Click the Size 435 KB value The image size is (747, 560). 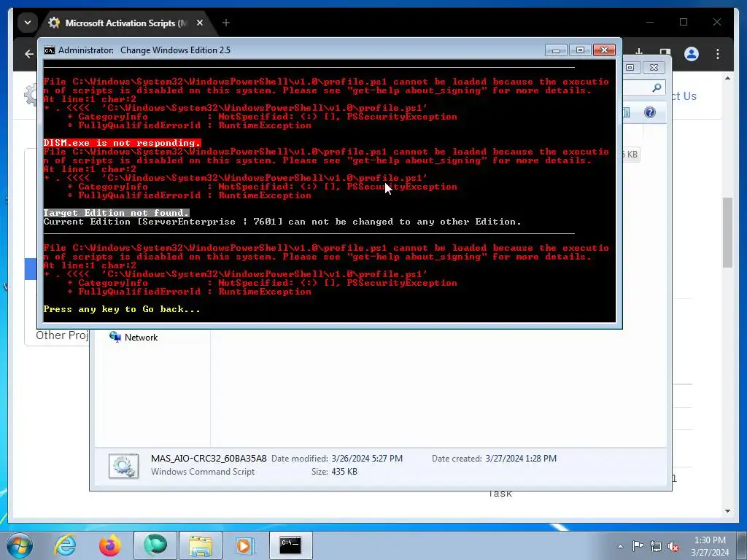point(344,472)
